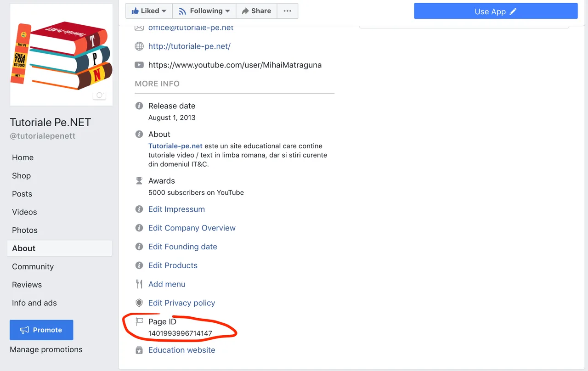This screenshot has width=588, height=371.
Task: Share the page with Share button
Action: (256, 11)
